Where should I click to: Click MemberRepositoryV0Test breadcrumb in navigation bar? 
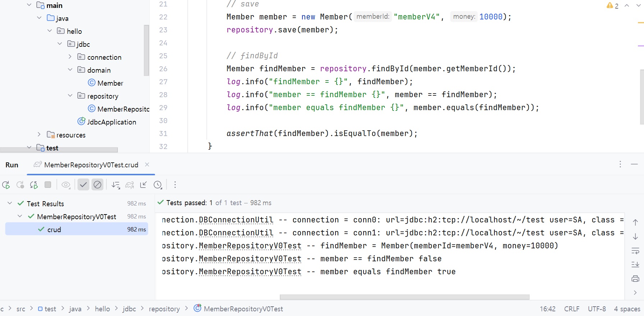(238, 309)
